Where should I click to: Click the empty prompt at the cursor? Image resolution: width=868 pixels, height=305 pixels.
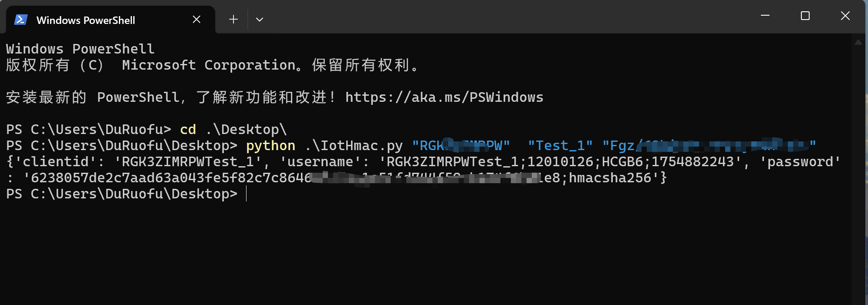click(x=247, y=194)
